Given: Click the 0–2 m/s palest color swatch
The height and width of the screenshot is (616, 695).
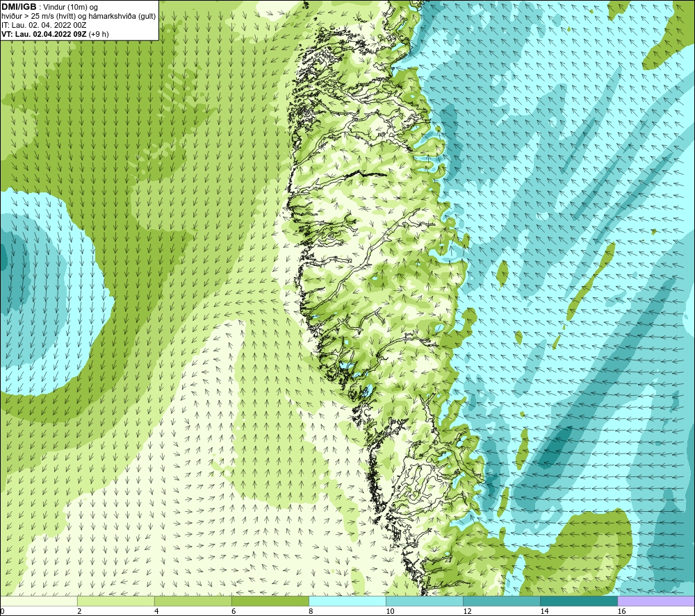Looking at the screenshot, I should click(x=38, y=601).
